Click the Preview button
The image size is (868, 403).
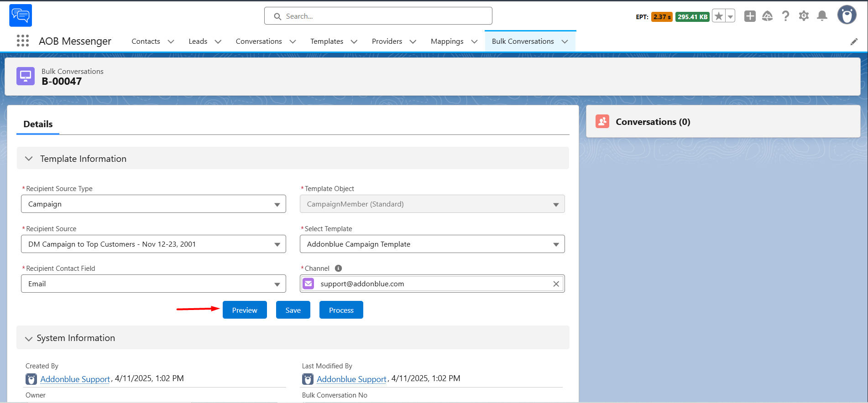tap(245, 310)
